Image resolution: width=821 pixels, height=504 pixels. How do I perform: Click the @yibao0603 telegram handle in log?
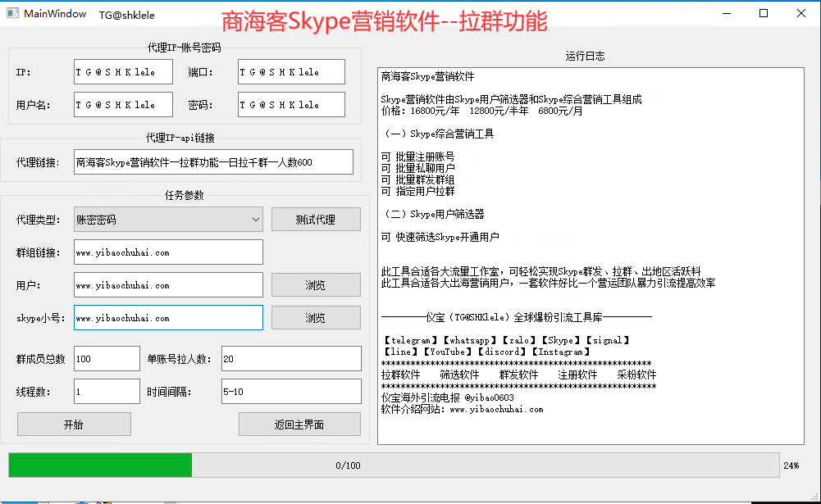click(x=489, y=397)
